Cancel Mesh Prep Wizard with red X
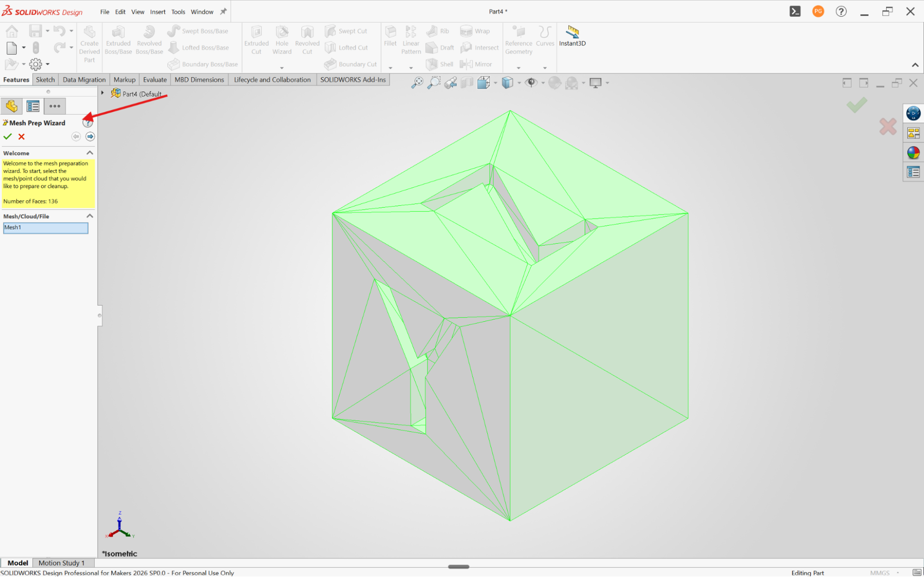924x577 pixels. click(21, 137)
